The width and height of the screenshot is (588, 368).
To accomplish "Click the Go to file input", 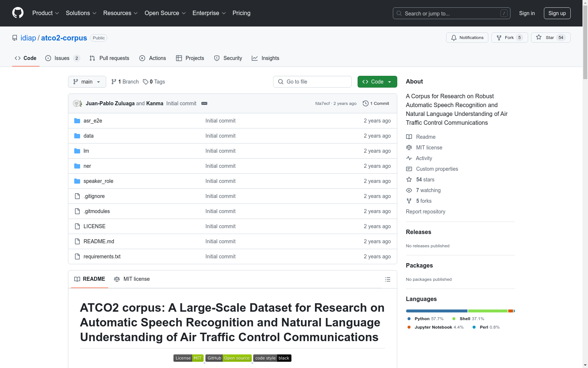I will [312, 82].
